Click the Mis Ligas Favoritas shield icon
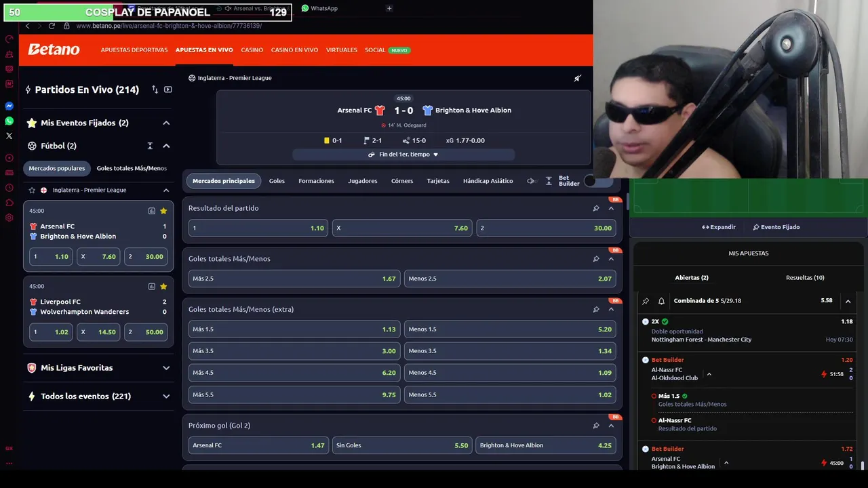Screen dimensions: 868x488 32,367
